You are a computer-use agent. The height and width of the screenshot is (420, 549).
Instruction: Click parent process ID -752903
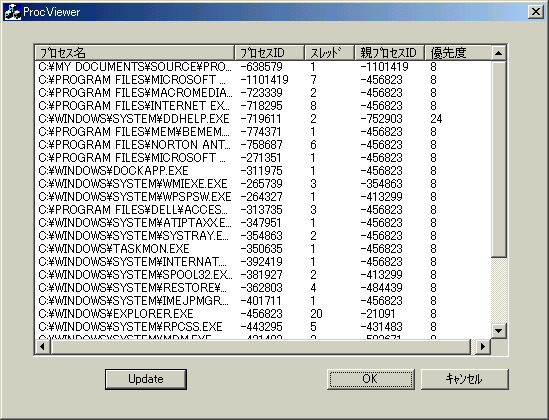pyautogui.click(x=382, y=119)
